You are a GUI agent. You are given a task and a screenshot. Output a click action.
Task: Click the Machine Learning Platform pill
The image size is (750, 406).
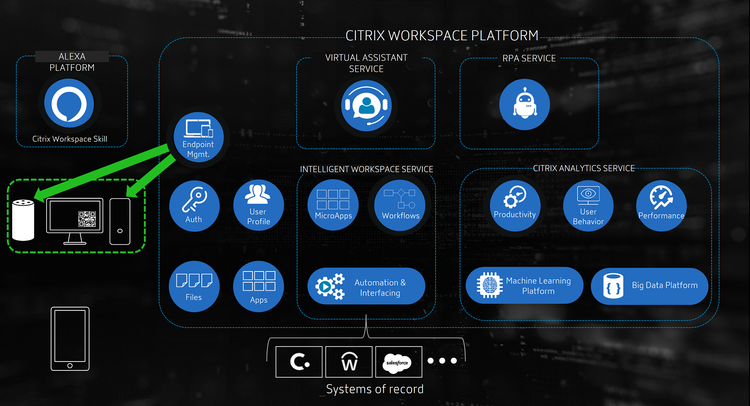tap(525, 285)
